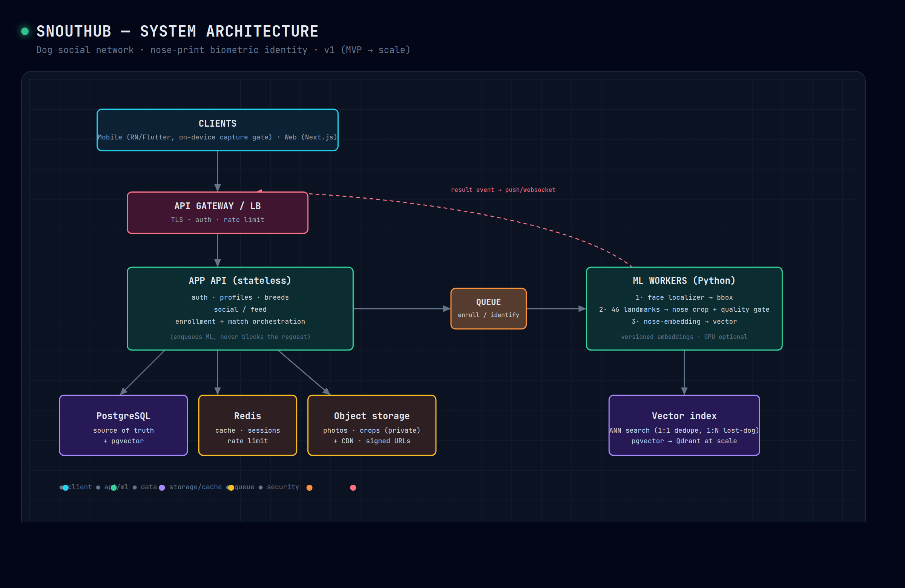The height and width of the screenshot is (588, 905).
Task: Click "pgvector → Qdrant at scale" text
Action: point(684,441)
